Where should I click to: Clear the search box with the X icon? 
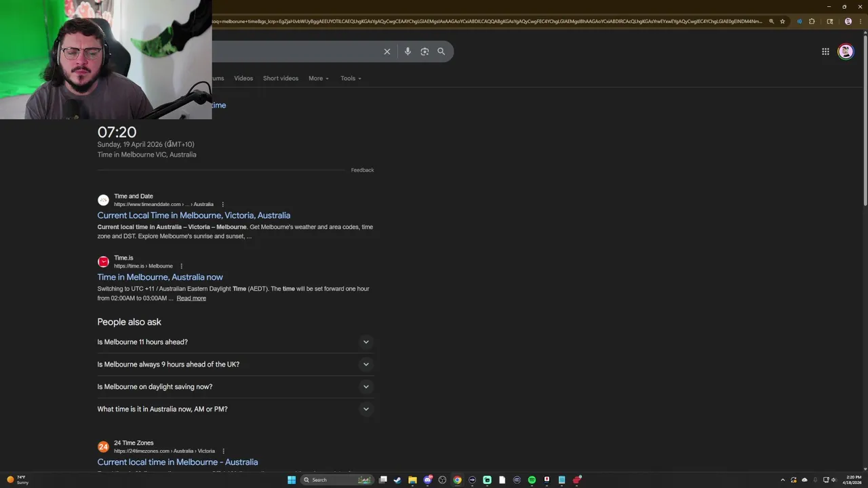point(387,52)
